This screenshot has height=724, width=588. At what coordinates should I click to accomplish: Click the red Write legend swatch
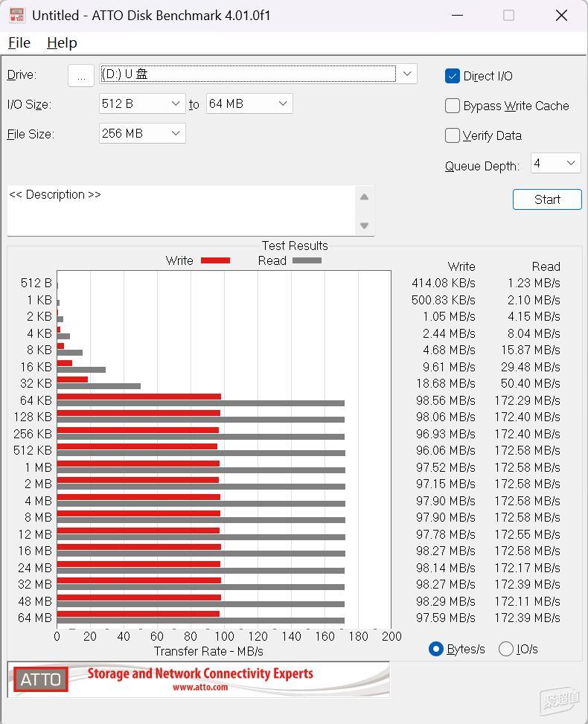pyautogui.click(x=215, y=260)
